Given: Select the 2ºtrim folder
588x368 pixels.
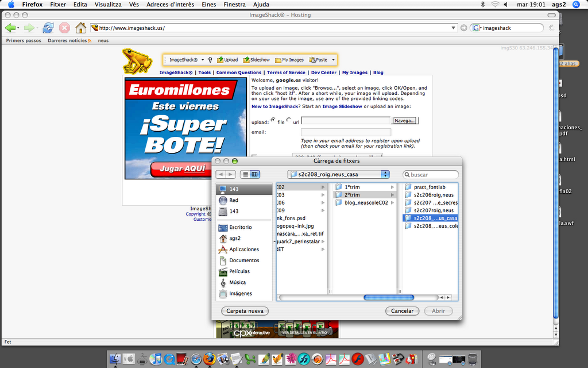Looking at the screenshot, I should 363,195.
